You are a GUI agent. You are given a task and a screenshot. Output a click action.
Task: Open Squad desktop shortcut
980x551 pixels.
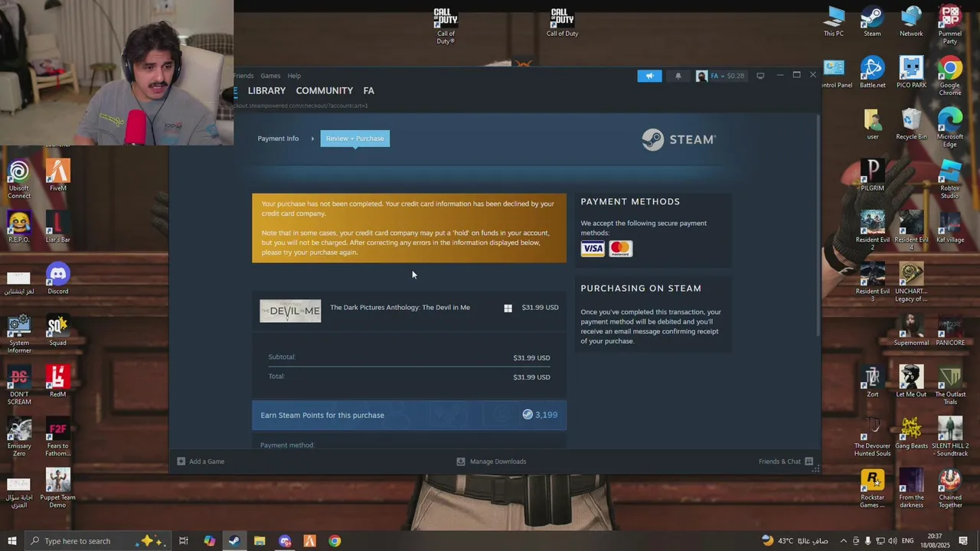[x=57, y=330]
